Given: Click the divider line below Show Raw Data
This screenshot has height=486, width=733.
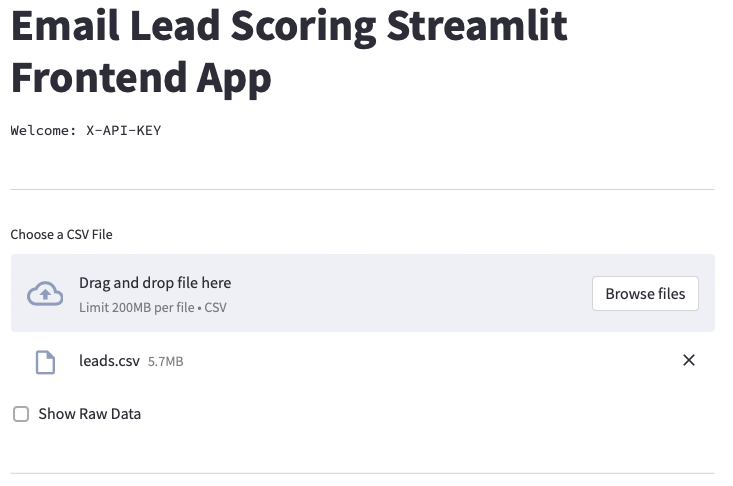Looking at the screenshot, I should tap(362, 473).
